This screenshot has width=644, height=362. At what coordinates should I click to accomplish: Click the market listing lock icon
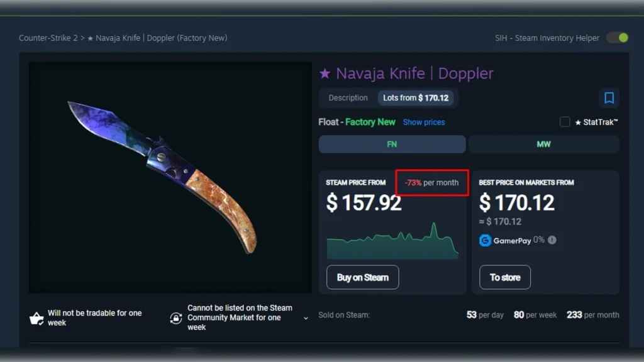tap(176, 318)
